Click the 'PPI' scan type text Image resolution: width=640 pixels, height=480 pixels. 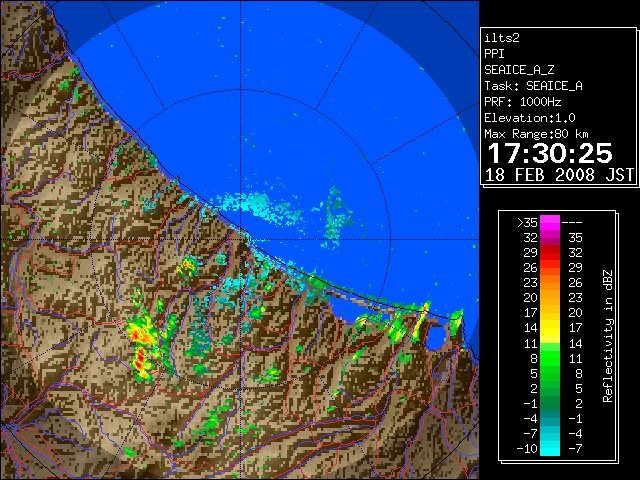pos(494,54)
